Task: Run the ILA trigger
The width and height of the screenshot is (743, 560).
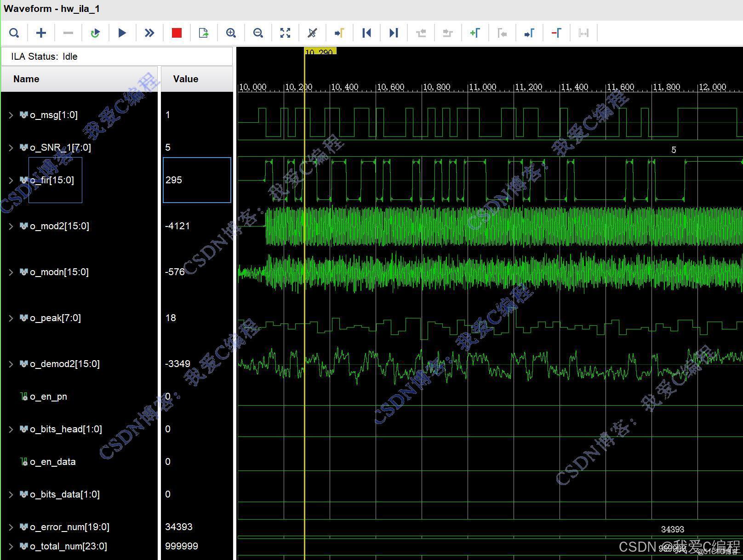Action: (x=122, y=33)
